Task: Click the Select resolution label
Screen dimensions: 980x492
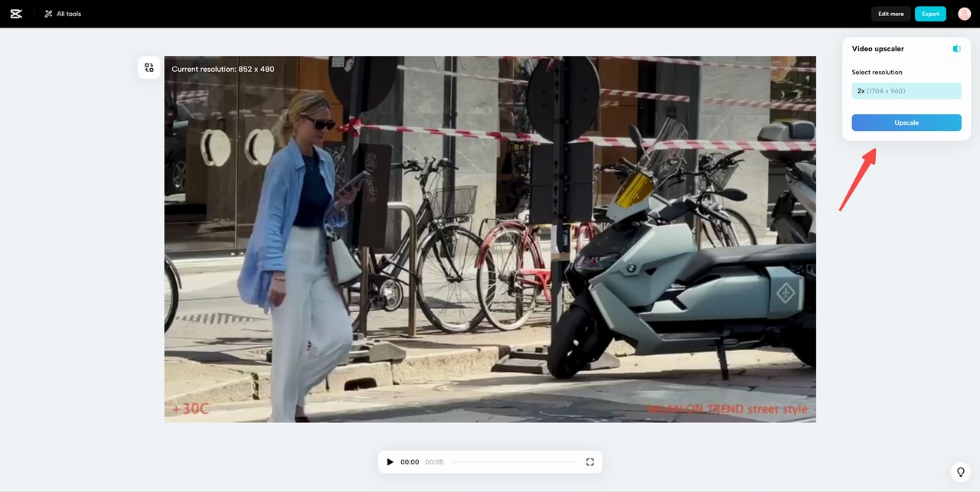Action: pyautogui.click(x=877, y=73)
